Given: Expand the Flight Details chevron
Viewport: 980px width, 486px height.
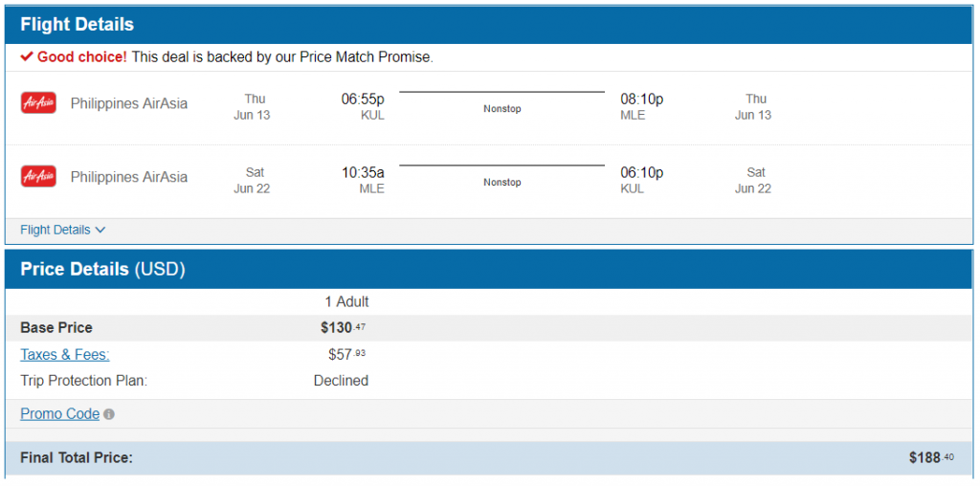Looking at the screenshot, I should 100,231.
